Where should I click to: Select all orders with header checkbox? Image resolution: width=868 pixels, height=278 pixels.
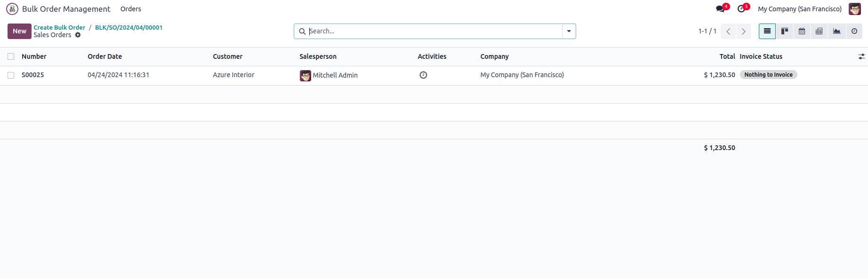(x=11, y=56)
